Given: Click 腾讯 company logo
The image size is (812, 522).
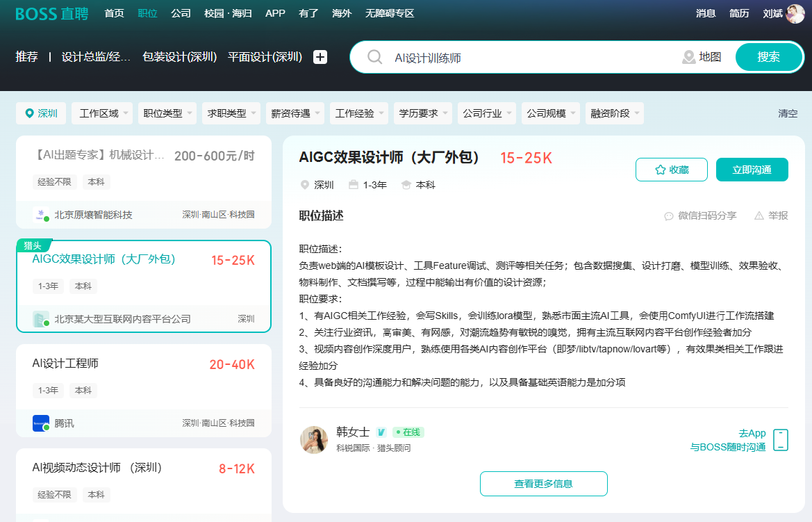Looking at the screenshot, I should [40, 423].
